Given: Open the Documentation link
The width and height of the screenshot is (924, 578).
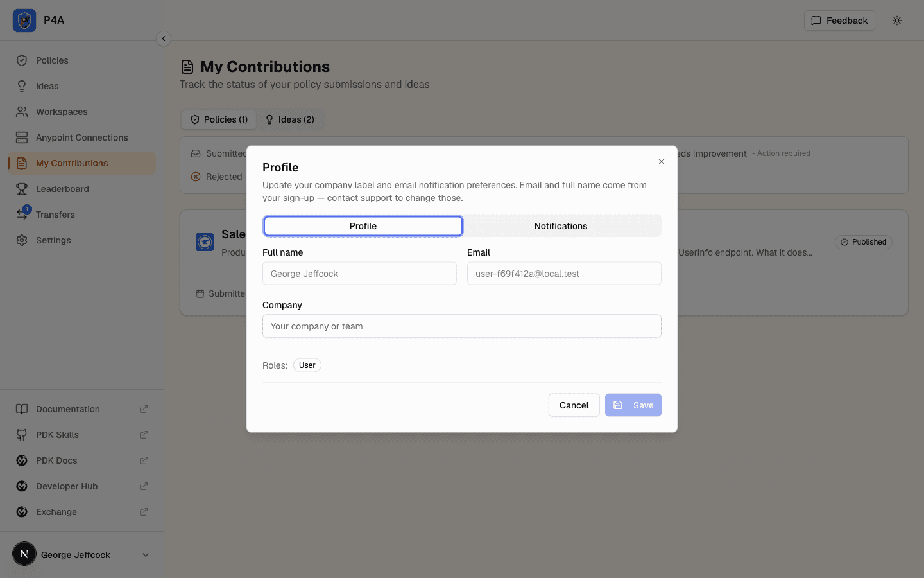Looking at the screenshot, I should 82,409.
